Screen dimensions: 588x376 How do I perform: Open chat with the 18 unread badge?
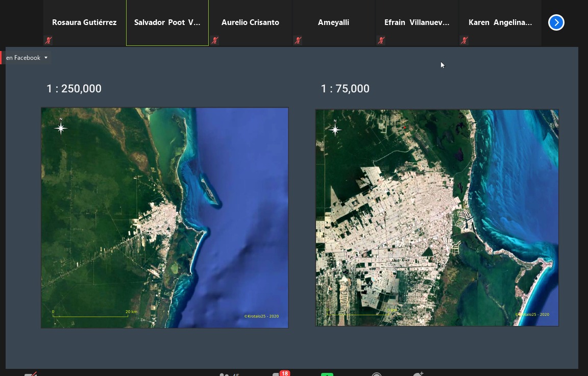278,374
